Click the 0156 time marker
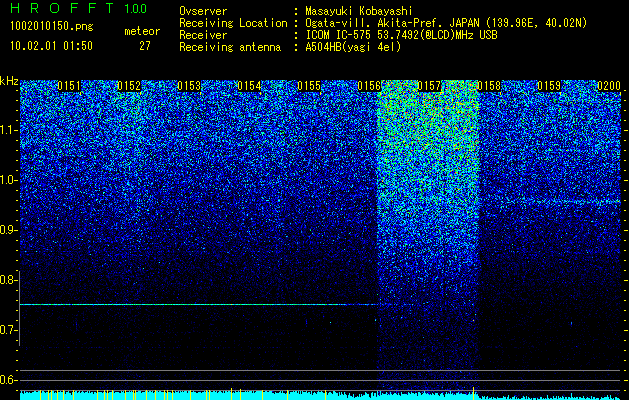The height and width of the screenshot is (400, 629). 369,86
